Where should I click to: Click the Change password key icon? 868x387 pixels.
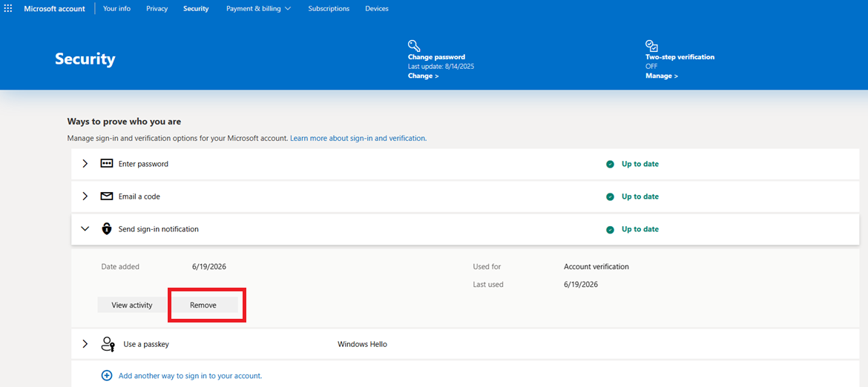(x=414, y=45)
